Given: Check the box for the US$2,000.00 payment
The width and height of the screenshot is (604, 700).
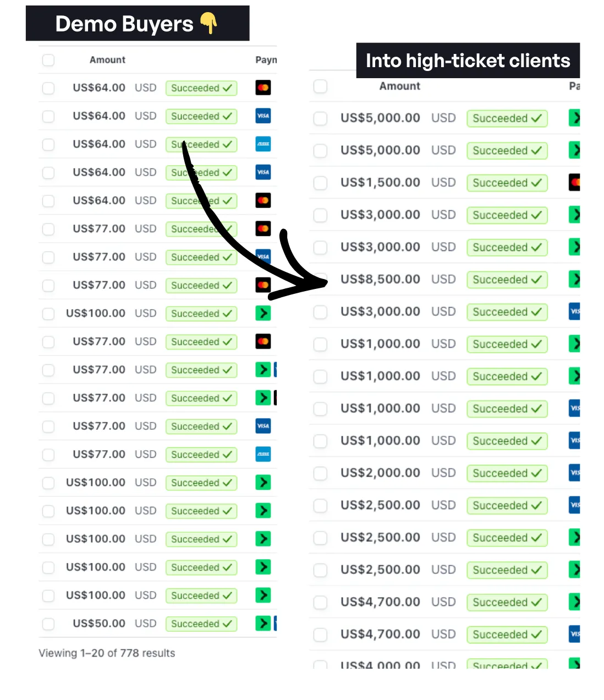Looking at the screenshot, I should (320, 473).
